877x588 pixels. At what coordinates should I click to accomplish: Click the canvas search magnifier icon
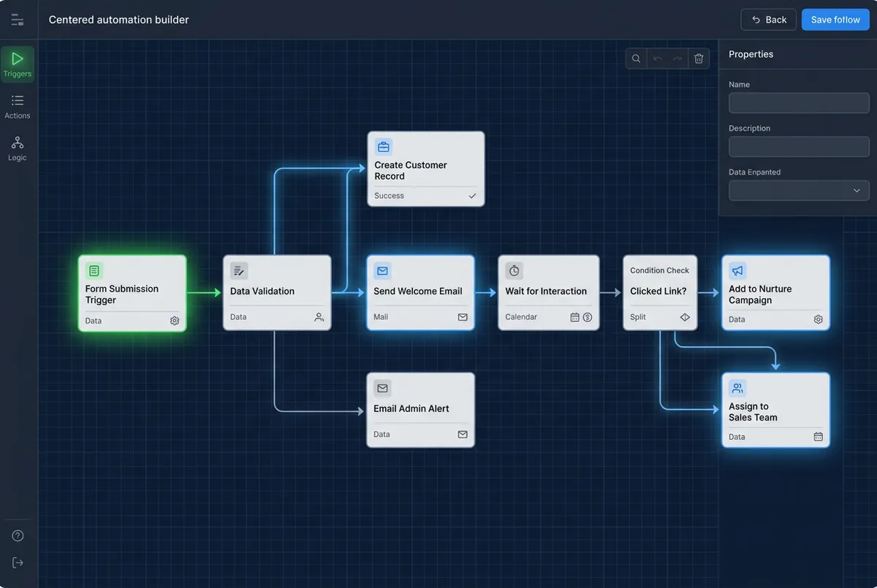tap(637, 59)
